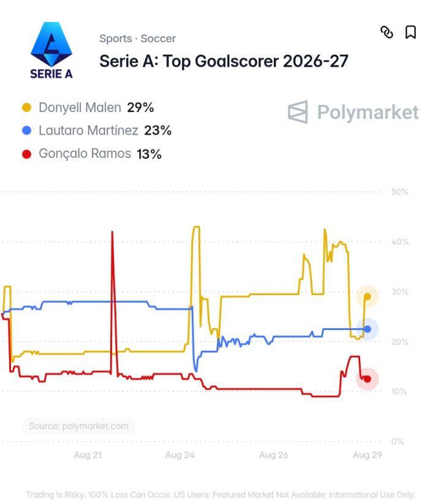
Task: Click the Serie A Top Goalscorer title
Action: point(224,61)
